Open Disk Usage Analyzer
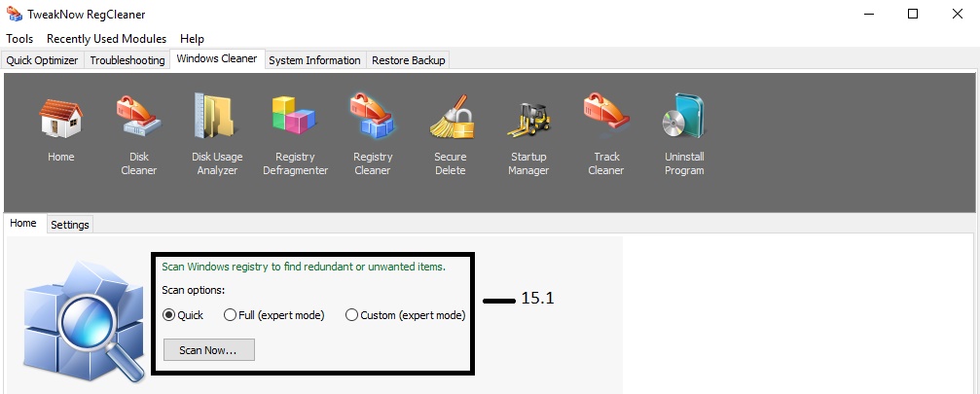Viewport: 980px width, 394px height. tap(216, 116)
